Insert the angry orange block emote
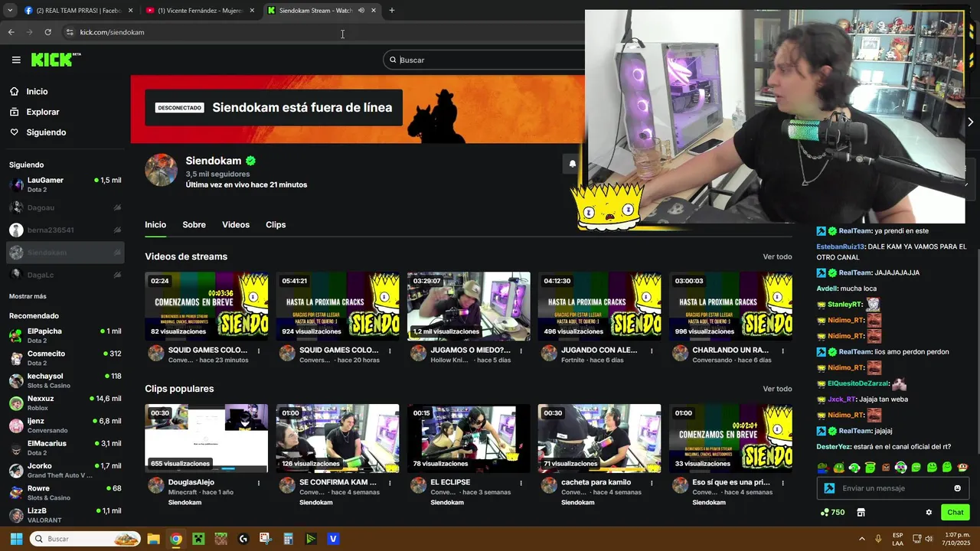Screen dimensions: 980x551 point(886,467)
